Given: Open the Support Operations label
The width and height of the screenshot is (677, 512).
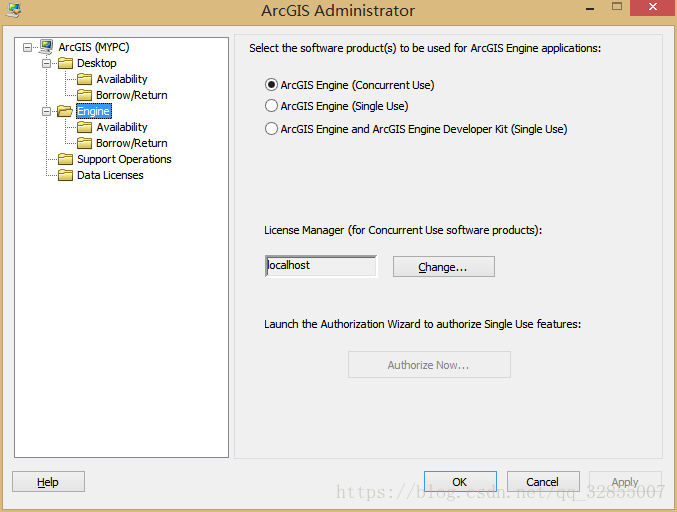Looking at the screenshot, I should click(124, 159).
